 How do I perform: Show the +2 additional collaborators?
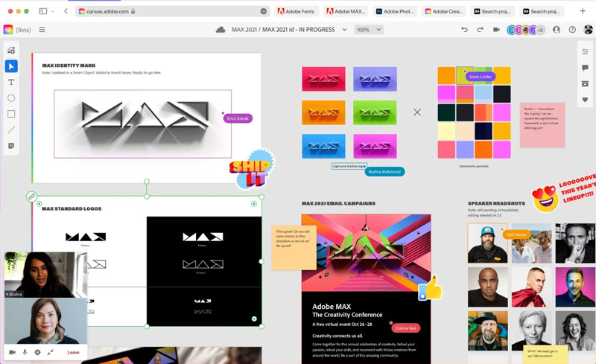pyautogui.click(x=541, y=30)
